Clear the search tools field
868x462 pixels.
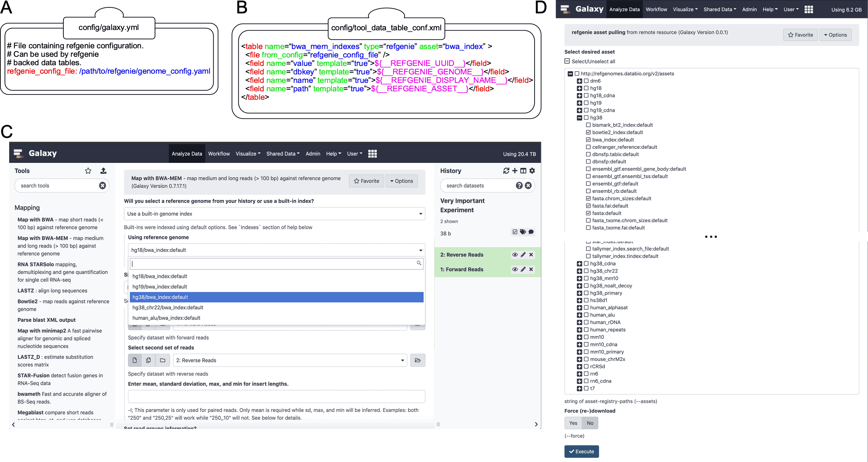pos(103,186)
